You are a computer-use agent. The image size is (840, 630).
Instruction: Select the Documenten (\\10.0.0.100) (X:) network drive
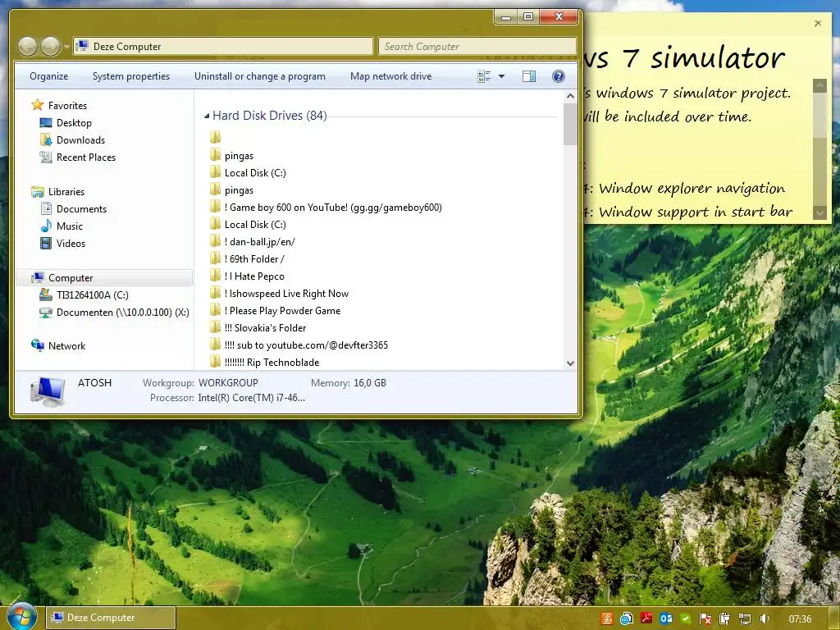pos(115,313)
